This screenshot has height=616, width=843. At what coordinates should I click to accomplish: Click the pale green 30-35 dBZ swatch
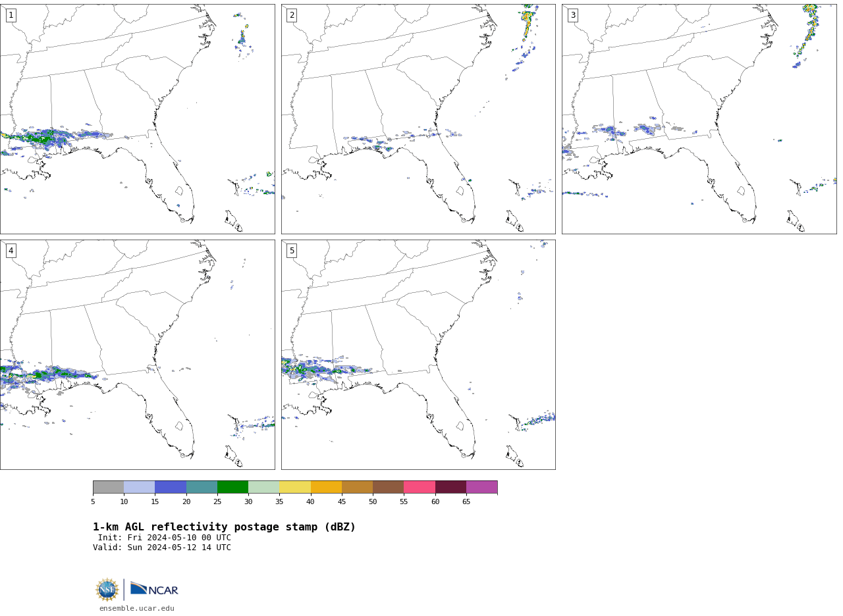click(263, 487)
